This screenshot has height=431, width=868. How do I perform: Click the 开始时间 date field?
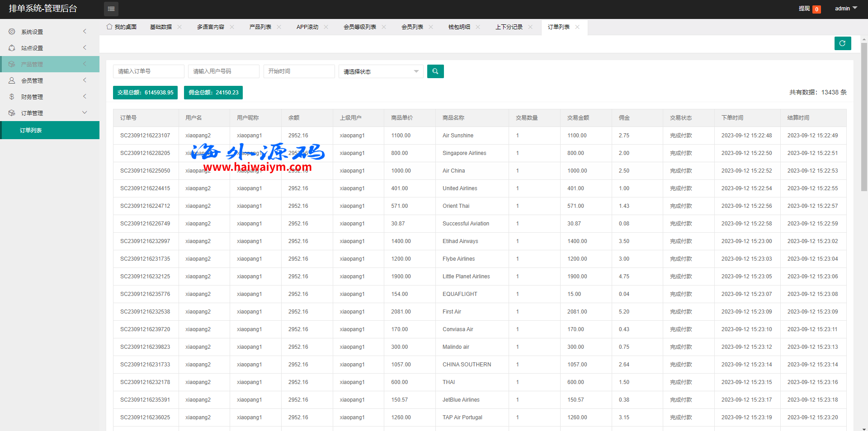tap(299, 71)
